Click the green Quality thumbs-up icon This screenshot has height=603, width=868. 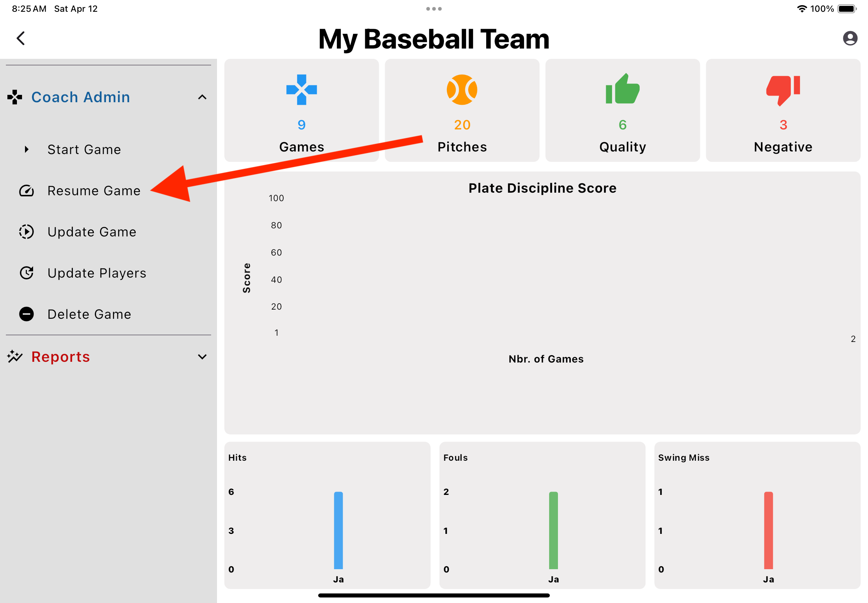[622, 90]
